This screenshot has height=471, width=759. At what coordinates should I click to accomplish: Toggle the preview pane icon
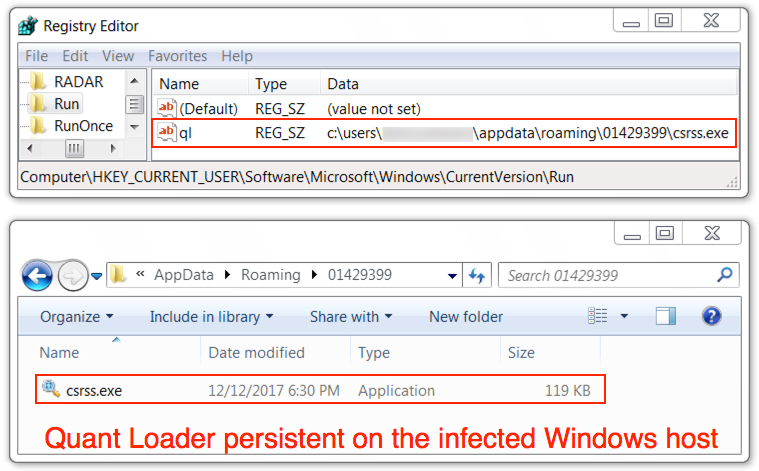666,316
